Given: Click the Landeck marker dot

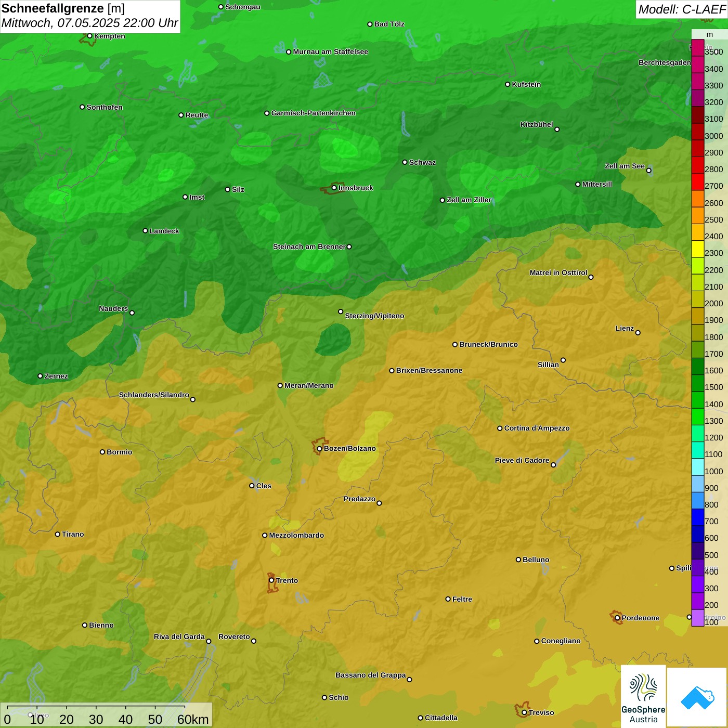Looking at the screenshot, I should click(145, 231).
